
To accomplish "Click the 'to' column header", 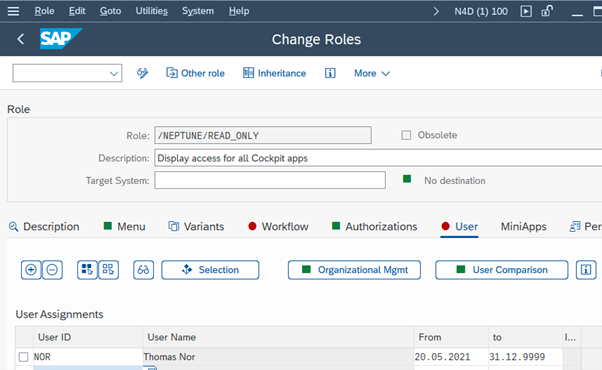I will 526,337.
